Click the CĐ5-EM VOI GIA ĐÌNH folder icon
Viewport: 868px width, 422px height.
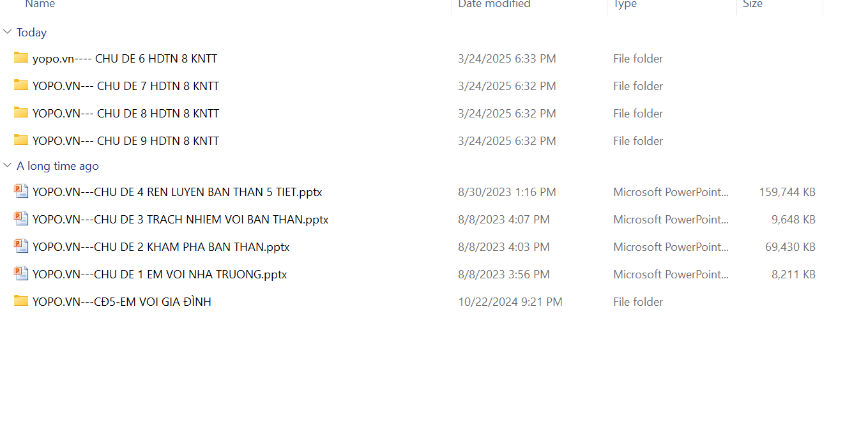(21, 301)
